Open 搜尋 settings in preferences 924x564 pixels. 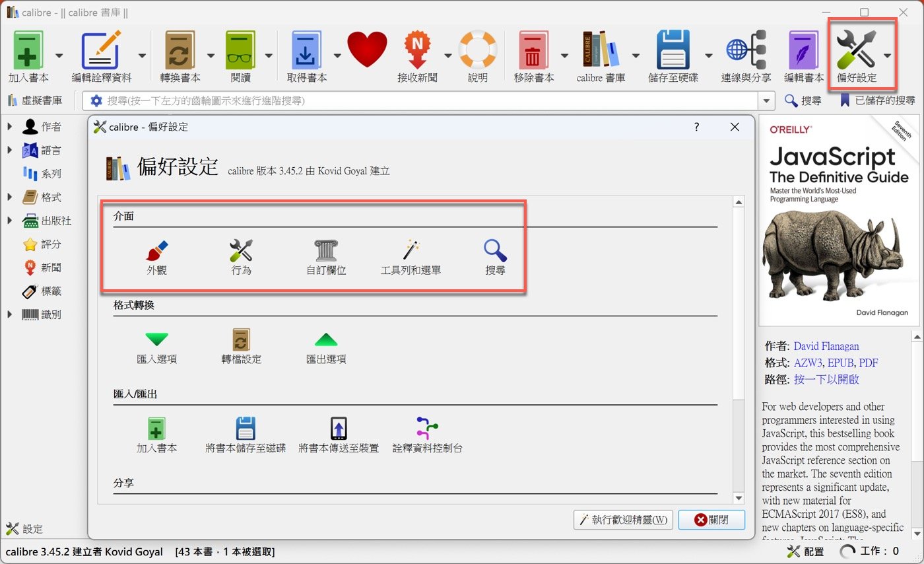click(x=495, y=257)
